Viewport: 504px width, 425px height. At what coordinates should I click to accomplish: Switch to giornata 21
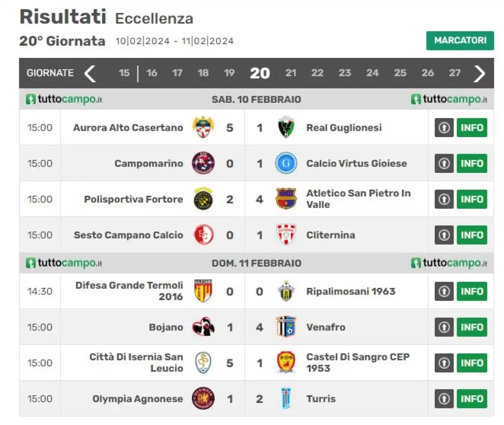pyautogui.click(x=291, y=73)
